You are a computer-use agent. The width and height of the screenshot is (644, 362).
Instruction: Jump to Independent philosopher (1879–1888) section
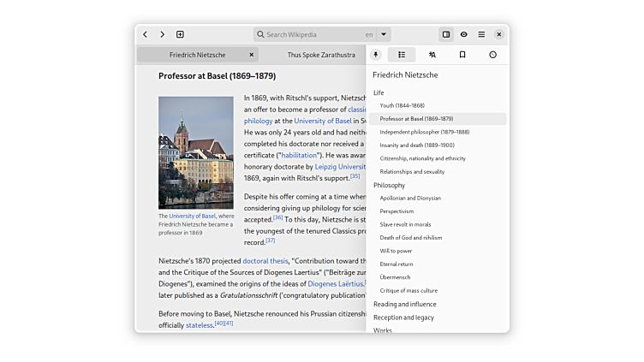(x=425, y=132)
